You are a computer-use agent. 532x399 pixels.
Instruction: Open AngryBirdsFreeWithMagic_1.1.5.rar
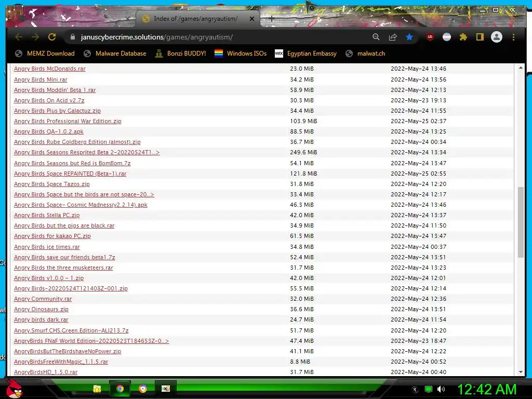point(61,362)
